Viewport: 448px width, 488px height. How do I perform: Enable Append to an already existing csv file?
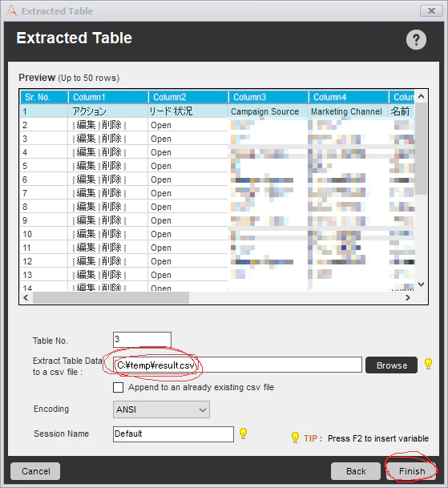(118, 388)
